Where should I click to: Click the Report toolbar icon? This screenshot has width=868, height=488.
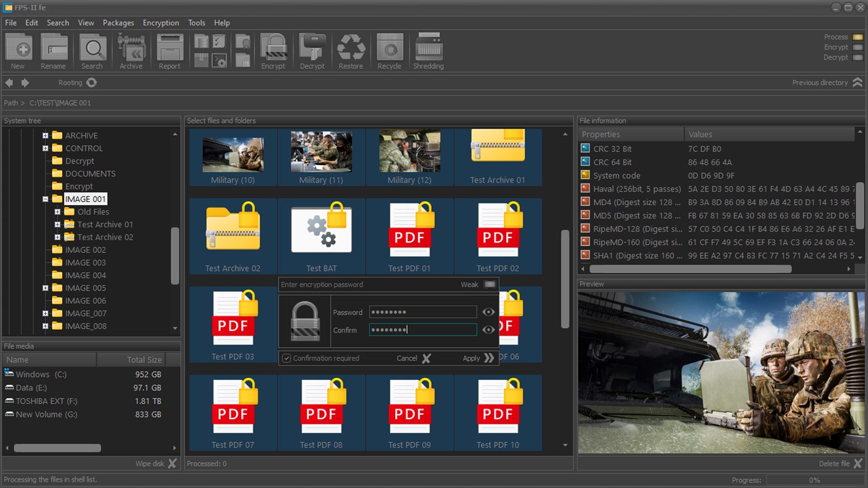coord(169,50)
